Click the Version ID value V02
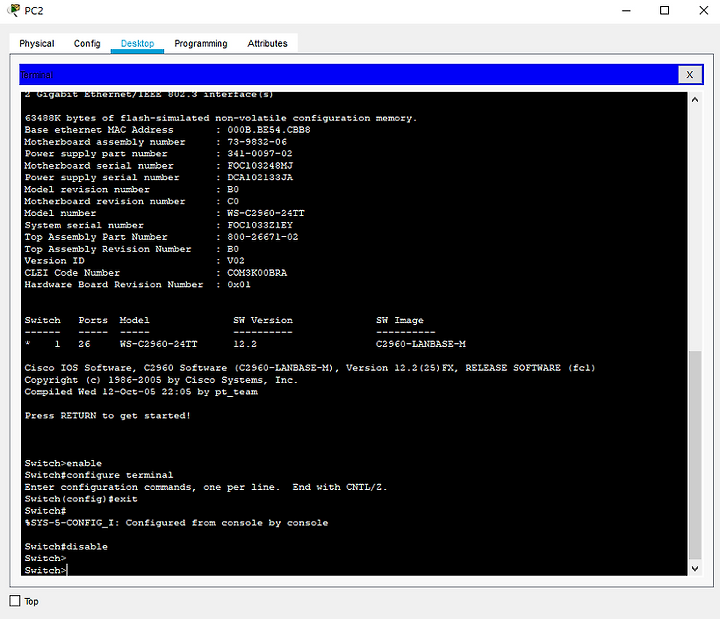This screenshot has width=720, height=619. 236,261
